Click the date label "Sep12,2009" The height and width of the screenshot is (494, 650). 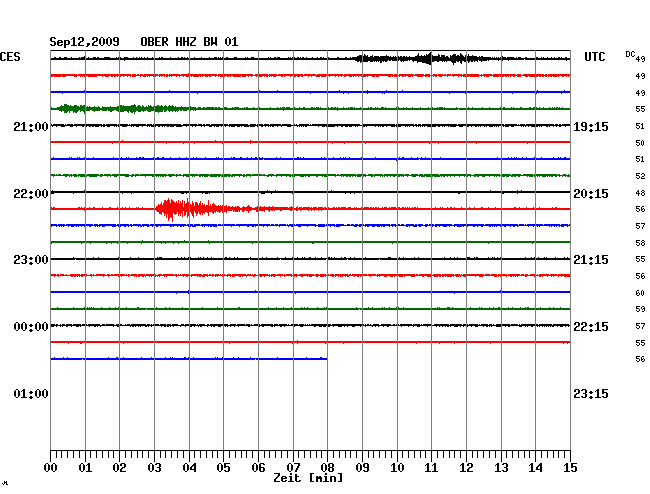tap(84, 42)
